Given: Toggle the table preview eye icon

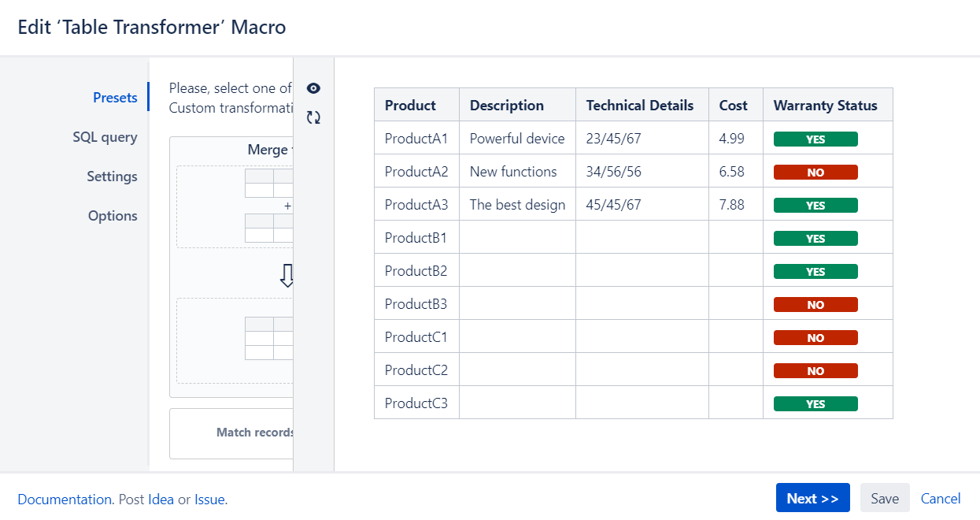Looking at the screenshot, I should click(313, 88).
